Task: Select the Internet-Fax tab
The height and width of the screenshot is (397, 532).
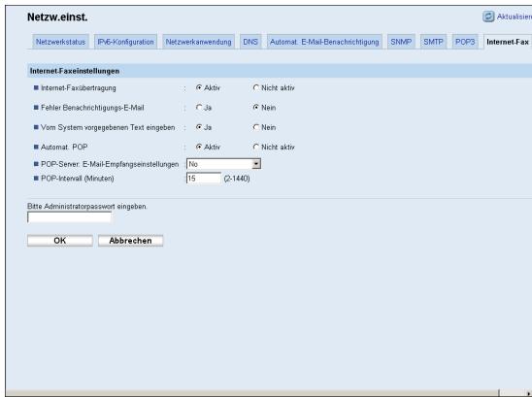Action: (x=508, y=42)
